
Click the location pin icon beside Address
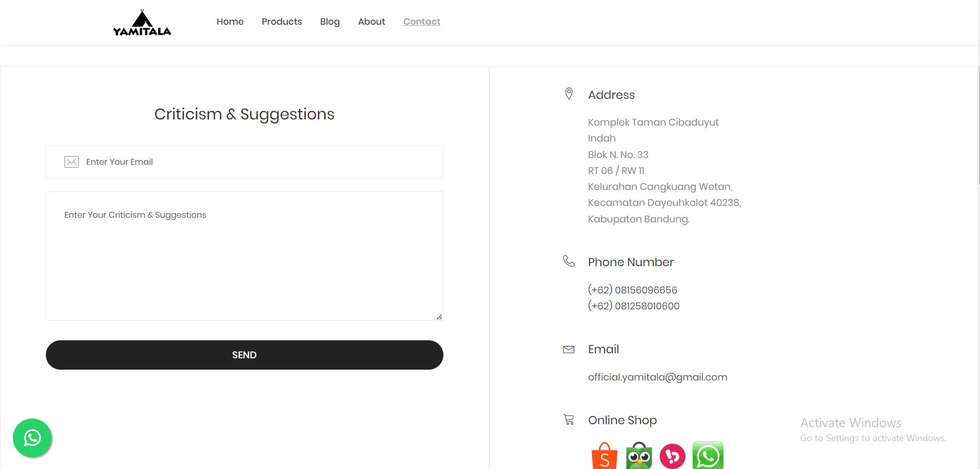[569, 94]
